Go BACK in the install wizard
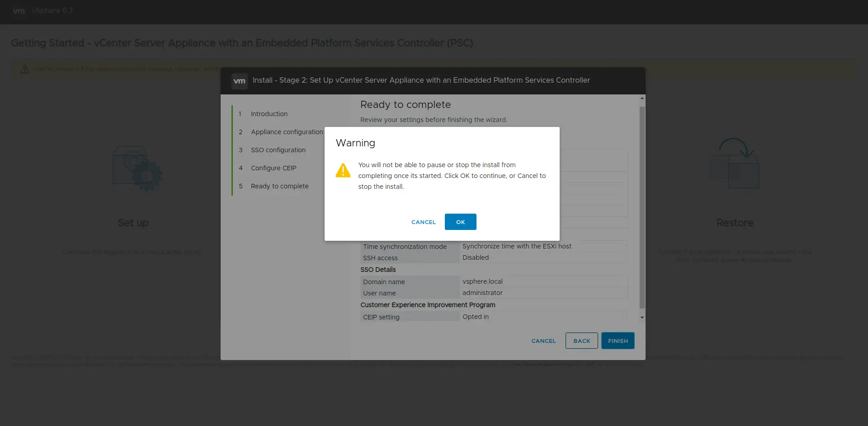This screenshot has height=426, width=868. (x=581, y=341)
